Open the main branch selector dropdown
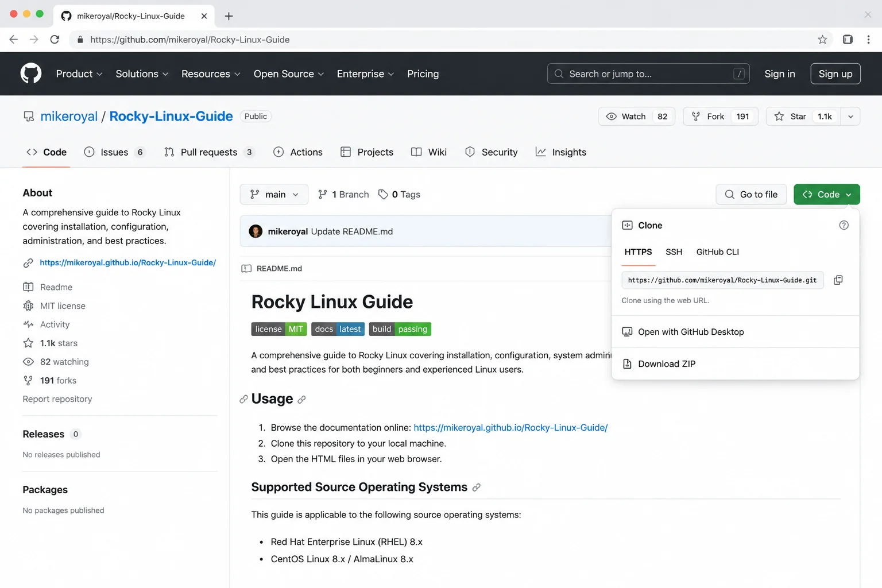This screenshot has width=882, height=588. pos(274,195)
